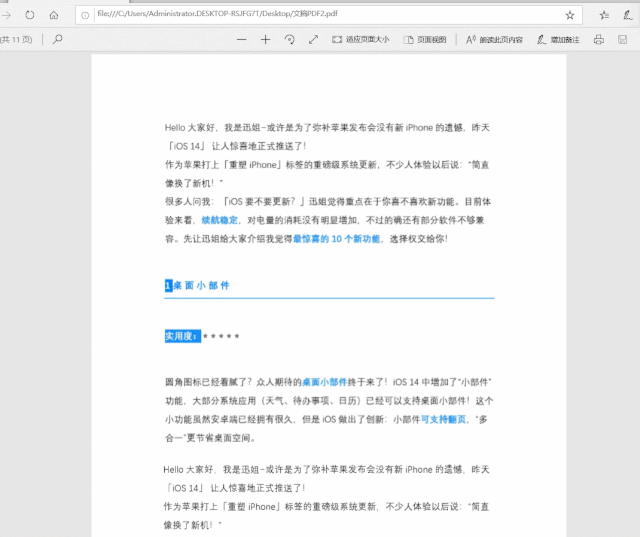Open the 页面视图 page view option
The image size is (640, 537).
(x=425, y=40)
